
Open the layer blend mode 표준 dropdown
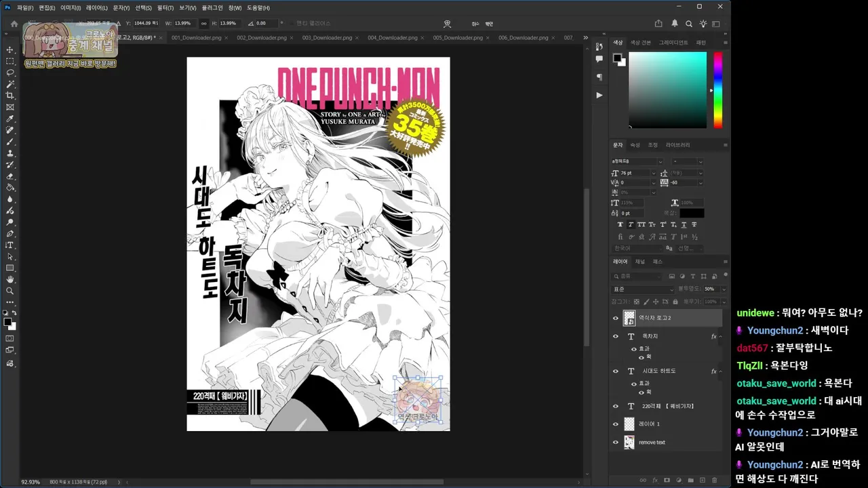(643, 289)
